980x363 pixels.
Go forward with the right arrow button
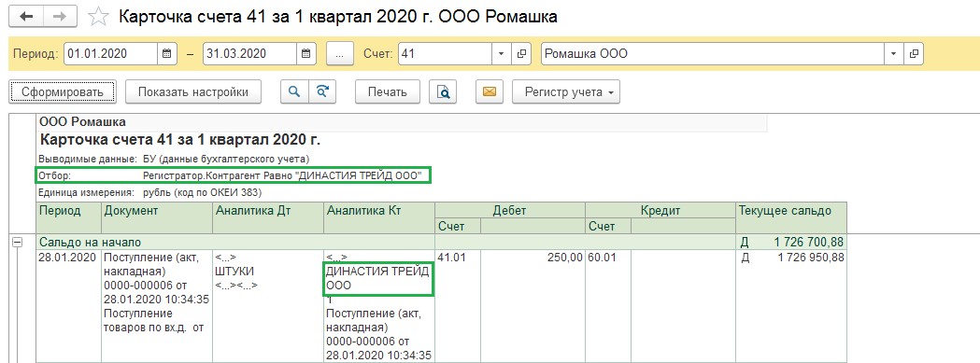tap(60, 16)
